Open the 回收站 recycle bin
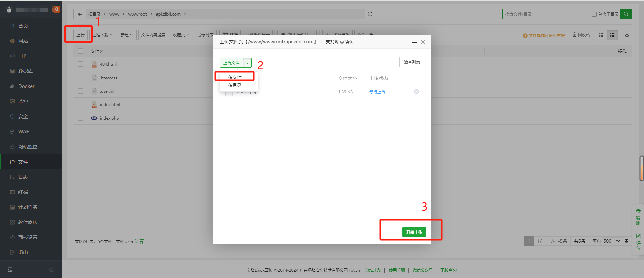644x278 pixels. pyautogui.click(x=581, y=35)
